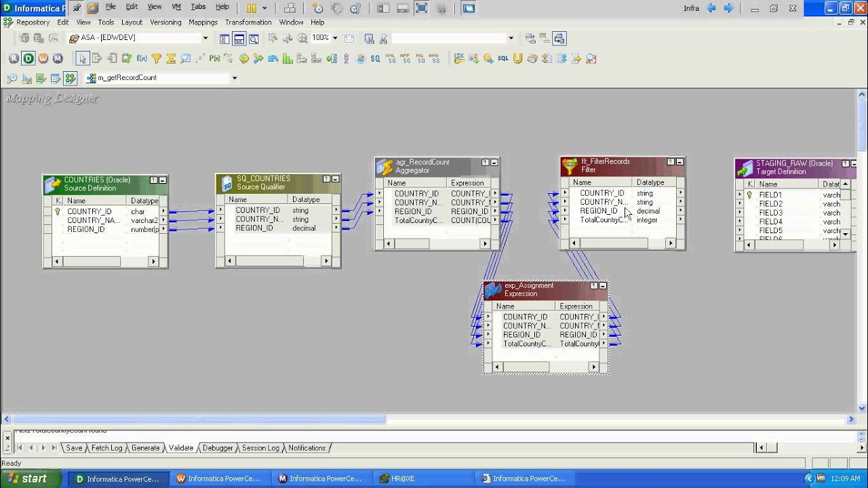Iconize the agr_RecordCount Aggregator box
The image size is (868, 488).
pyautogui.click(x=494, y=163)
